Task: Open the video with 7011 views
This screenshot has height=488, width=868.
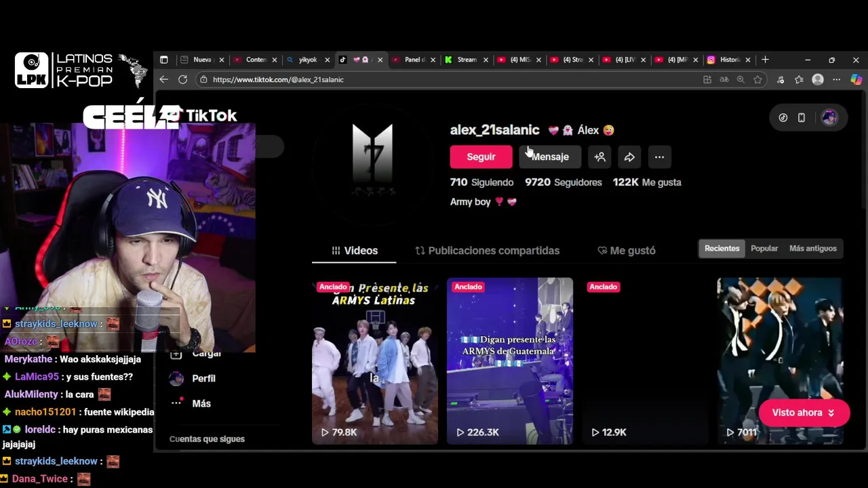Action: click(780, 361)
